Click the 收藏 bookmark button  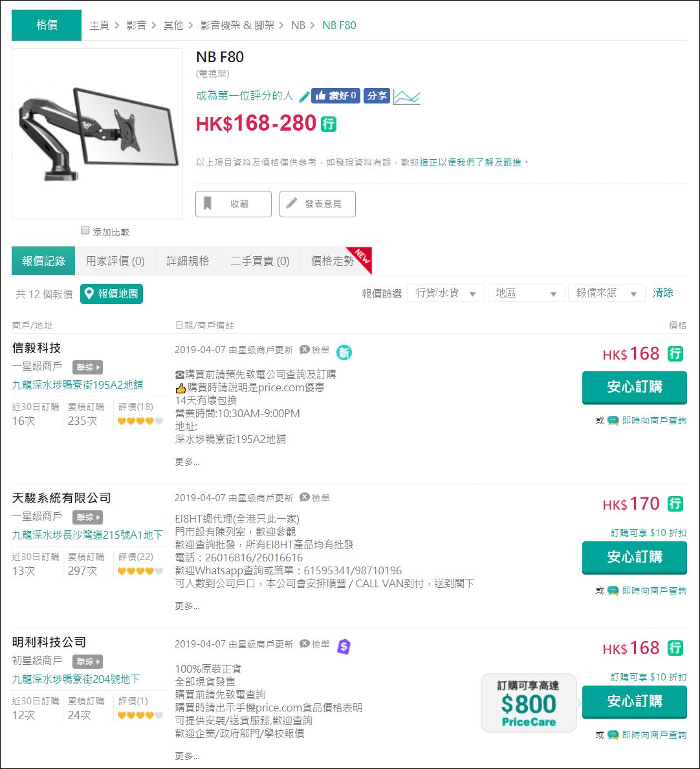(x=234, y=204)
